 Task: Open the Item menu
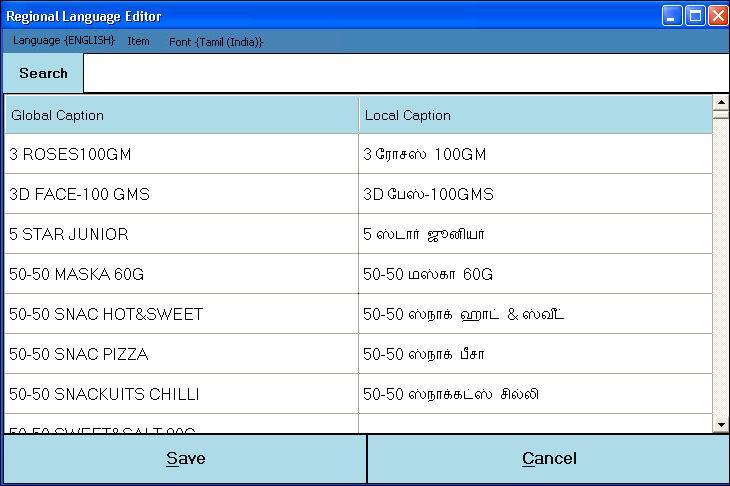click(138, 41)
